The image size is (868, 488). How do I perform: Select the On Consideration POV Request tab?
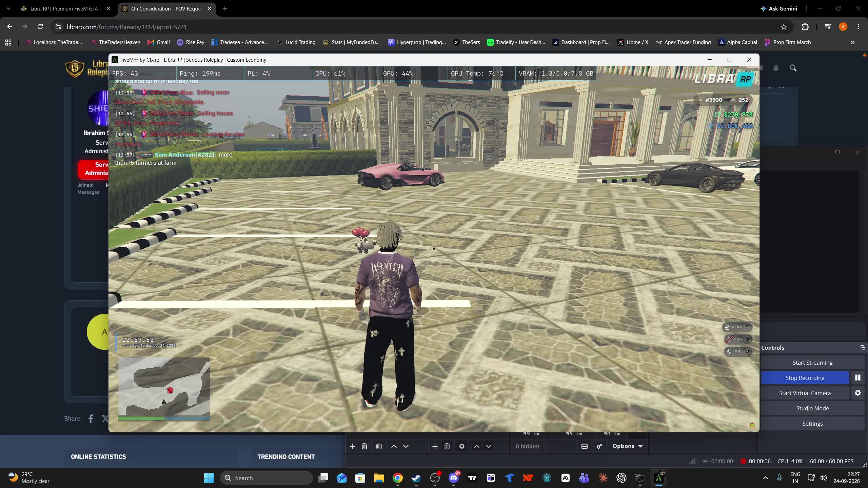point(166,8)
